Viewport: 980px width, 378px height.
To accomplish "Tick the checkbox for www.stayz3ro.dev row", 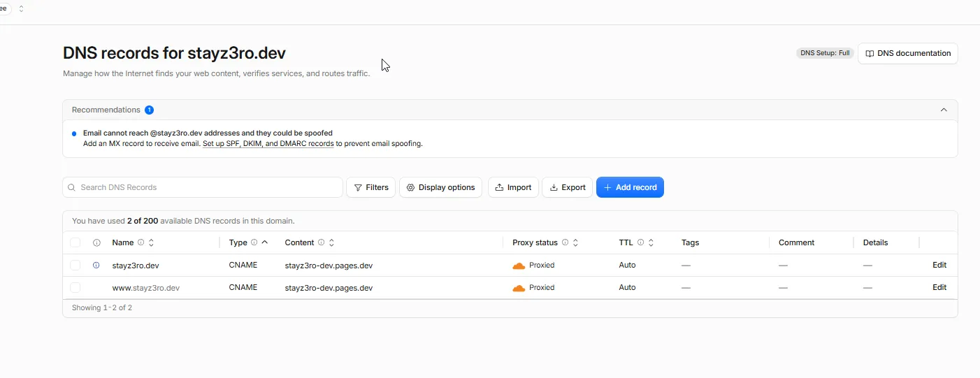I will click(75, 287).
